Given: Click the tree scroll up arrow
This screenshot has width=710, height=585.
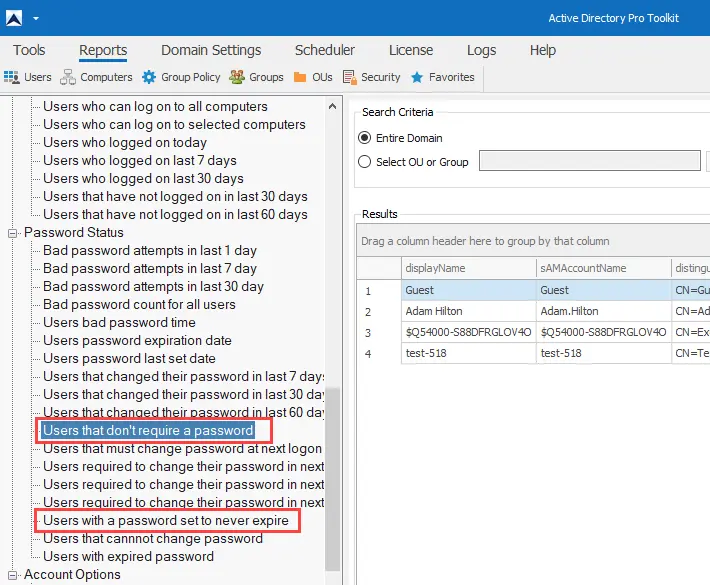Looking at the screenshot, I should coord(332,106).
